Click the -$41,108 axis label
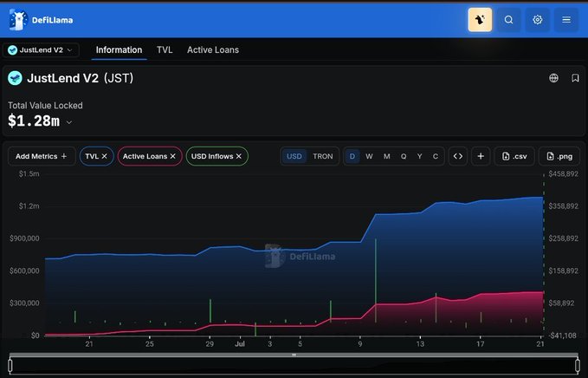 coord(563,336)
